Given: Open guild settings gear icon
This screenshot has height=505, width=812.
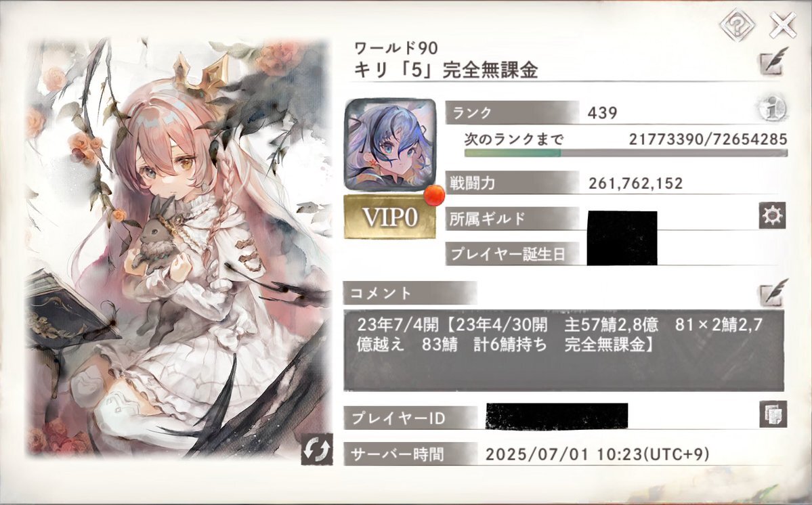Looking at the screenshot, I should (772, 215).
